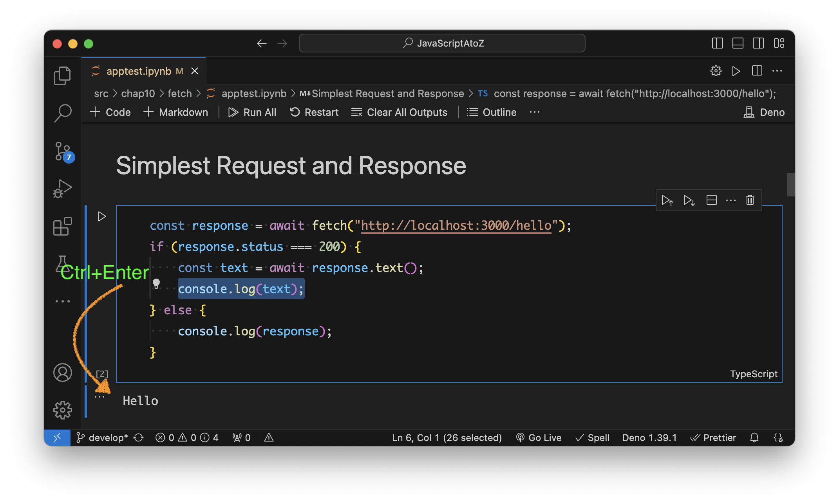Delete the cell using the trash icon
Image resolution: width=839 pixels, height=504 pixels.
(750, 200)
